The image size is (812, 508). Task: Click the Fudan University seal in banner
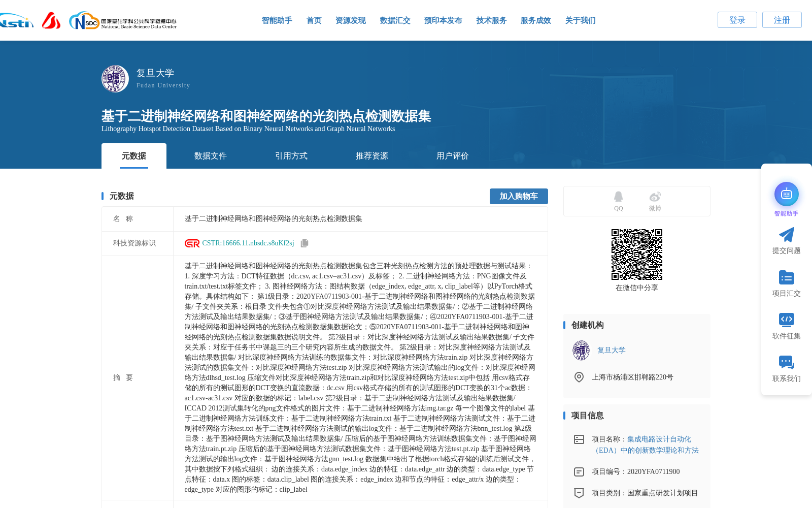pos(115,79)
